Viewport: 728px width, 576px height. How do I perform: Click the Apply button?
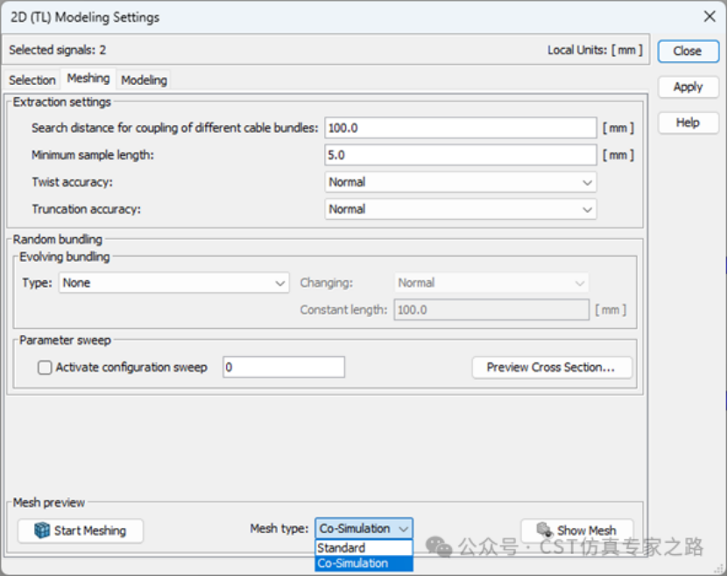point(688,87)
